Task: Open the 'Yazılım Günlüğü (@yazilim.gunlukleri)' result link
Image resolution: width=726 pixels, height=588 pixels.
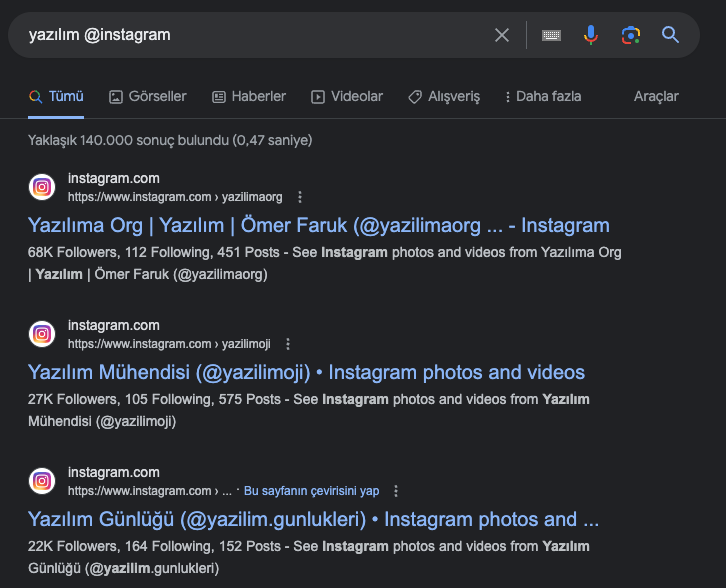Action: pos(313,519)
